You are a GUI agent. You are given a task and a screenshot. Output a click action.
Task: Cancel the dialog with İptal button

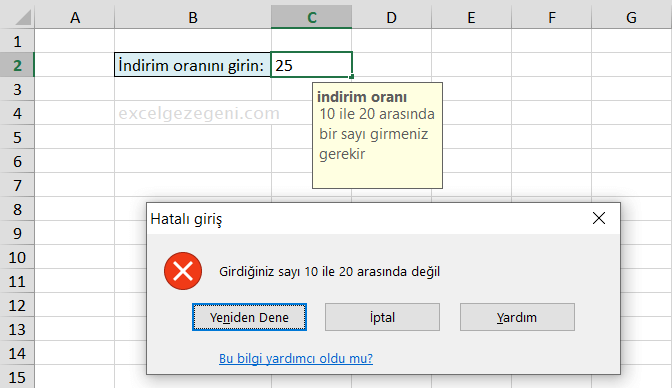[x=382, y=317]
